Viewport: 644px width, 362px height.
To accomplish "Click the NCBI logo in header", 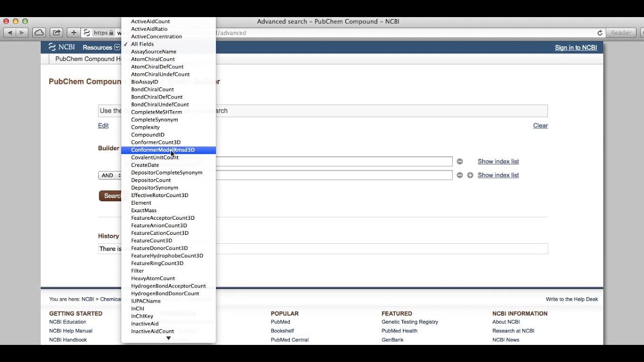I will [x=61, y=47].
